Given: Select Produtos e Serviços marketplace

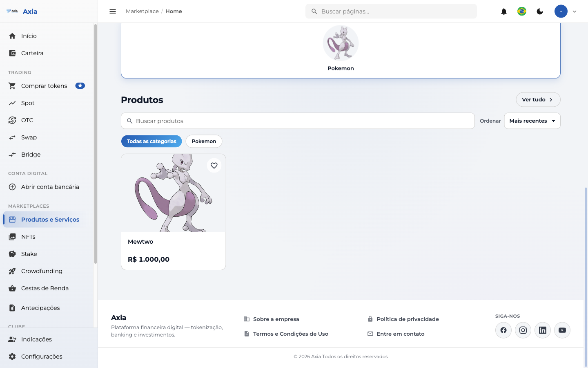Looking at the screenshot, I should pyautogui.click(x=47, y=220).
